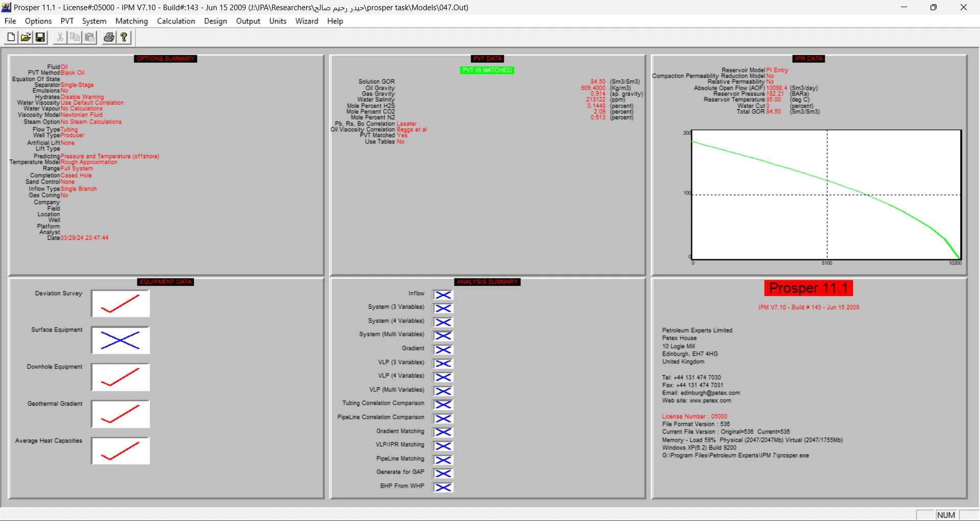Image resolution: width=980 pixels, height=521 pixels.
Task: Click the IPR curve plot thumbnail
Action: click(826, 194)
